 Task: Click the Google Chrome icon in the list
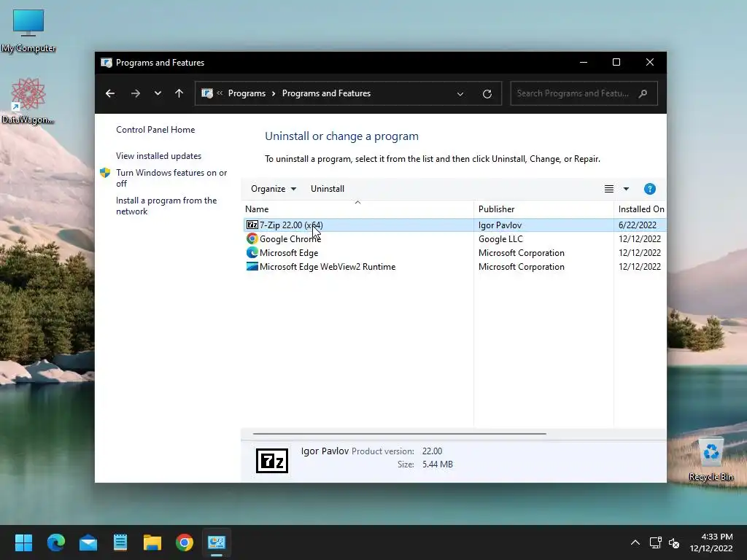[252, 238]
